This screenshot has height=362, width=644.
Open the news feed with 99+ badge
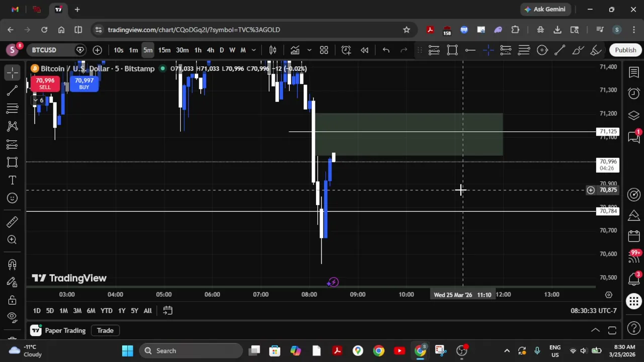coord(634,257)
